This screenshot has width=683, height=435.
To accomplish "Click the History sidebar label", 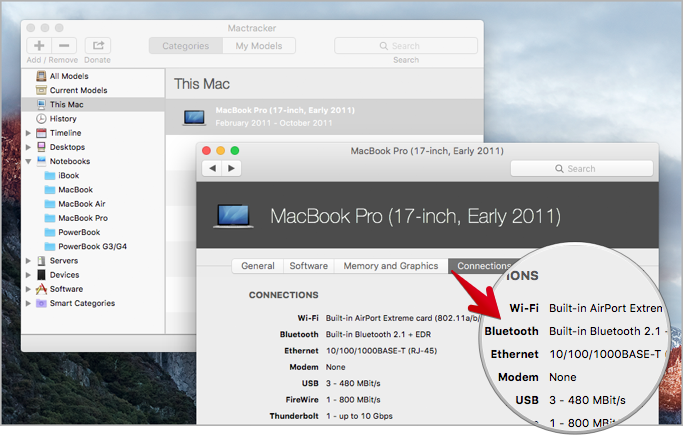I will pyautogui.click(x=63, y=119).
